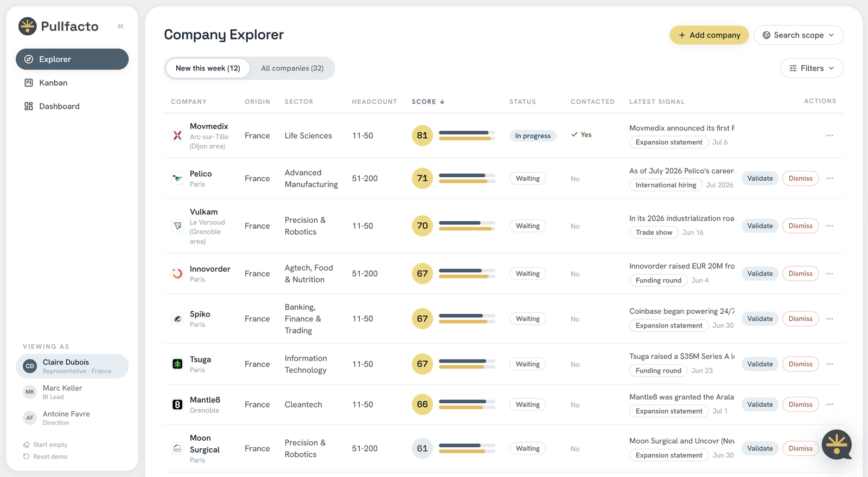Image resolution: width=868 pixels, height=477 pixels.
Task: Validate the Moon Surgical company
Action: click(x=760, y=448)
